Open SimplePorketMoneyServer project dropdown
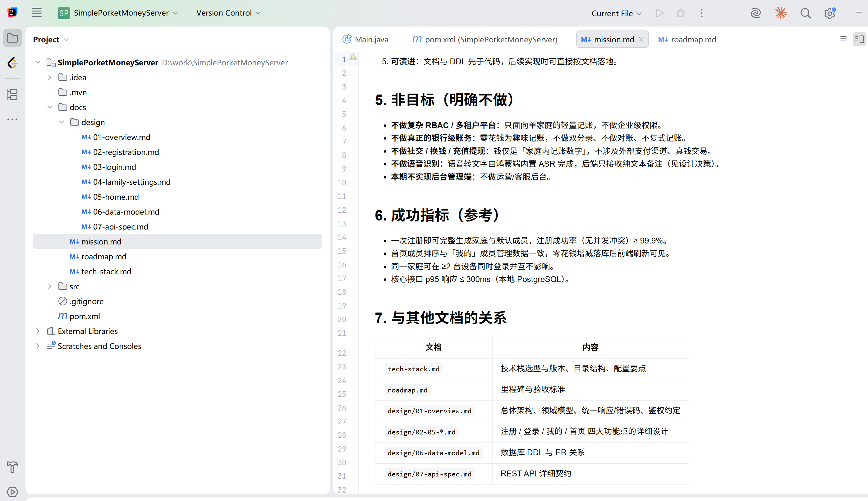 (118, 13)
